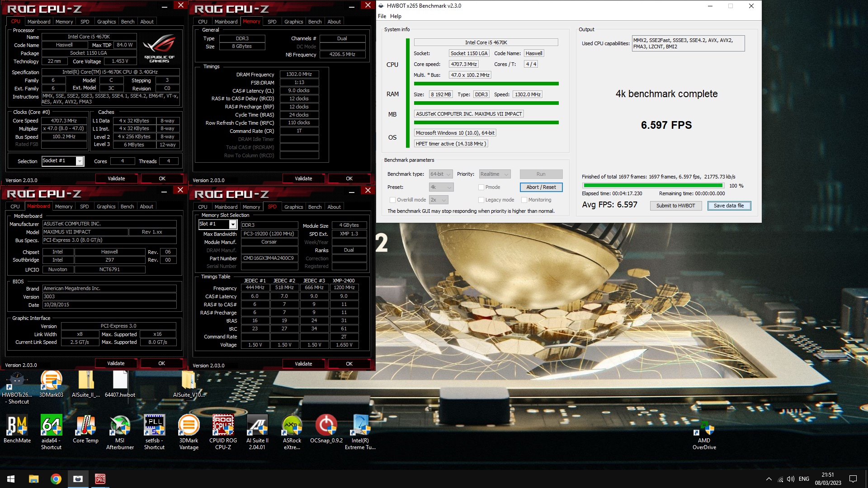868x488 pixels.
Task: Switch to About tab in SPD CPU-Z window
Action: point(334,207)
